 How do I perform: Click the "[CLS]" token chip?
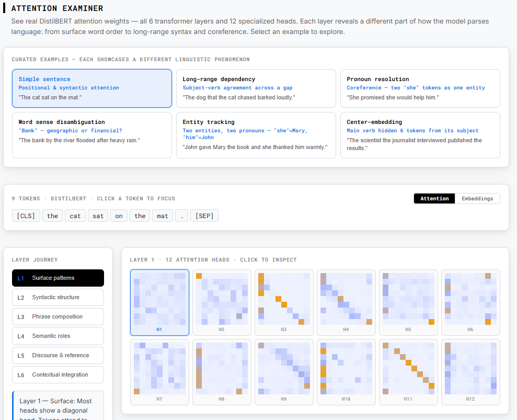(26, 215)
